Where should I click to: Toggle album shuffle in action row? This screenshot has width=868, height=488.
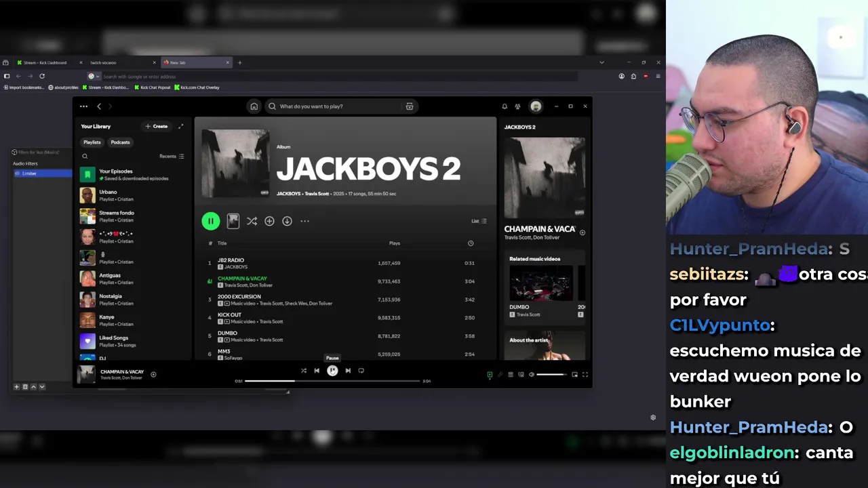(252, 221)
